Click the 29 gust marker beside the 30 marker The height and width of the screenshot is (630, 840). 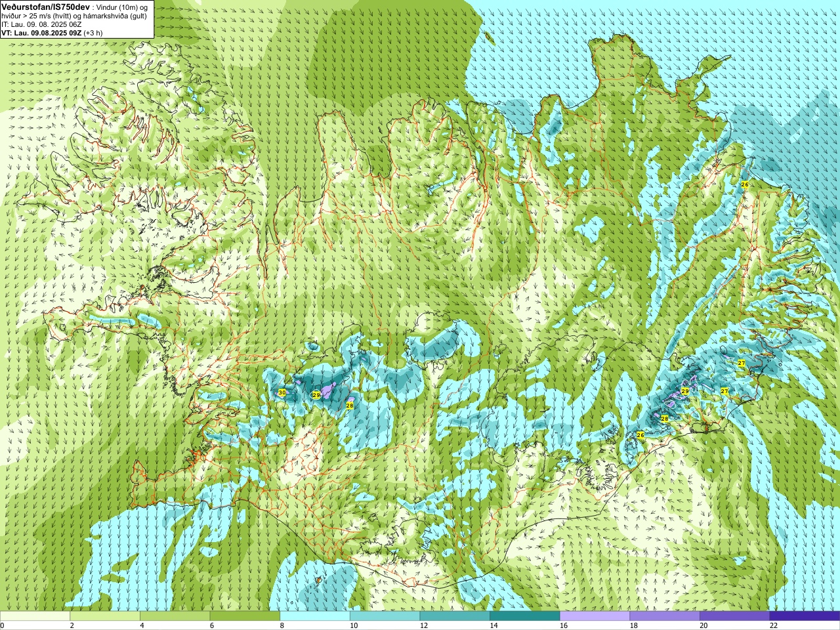[x=316, y=395]
